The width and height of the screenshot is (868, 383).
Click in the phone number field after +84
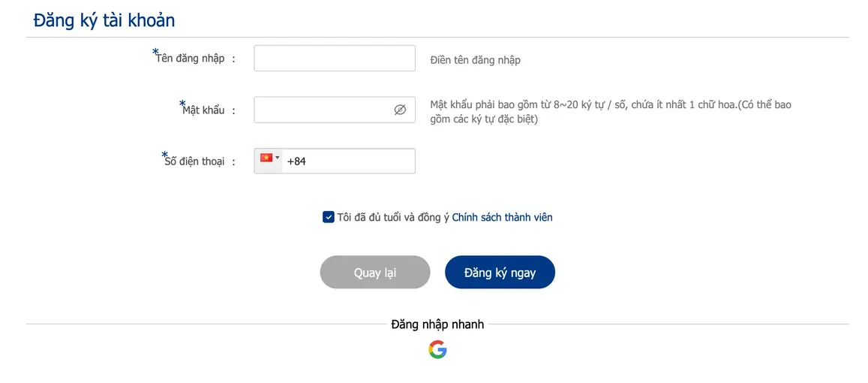pos(360,161)
